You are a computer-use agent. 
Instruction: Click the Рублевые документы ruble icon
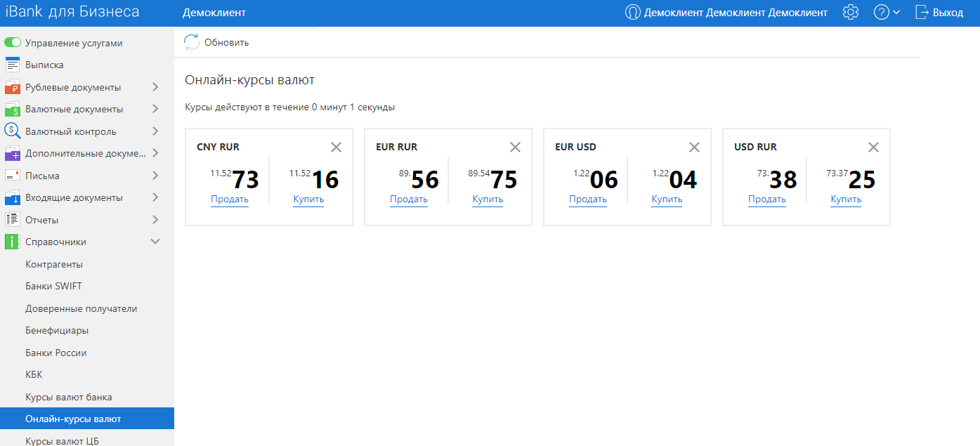tap(13, 88)
